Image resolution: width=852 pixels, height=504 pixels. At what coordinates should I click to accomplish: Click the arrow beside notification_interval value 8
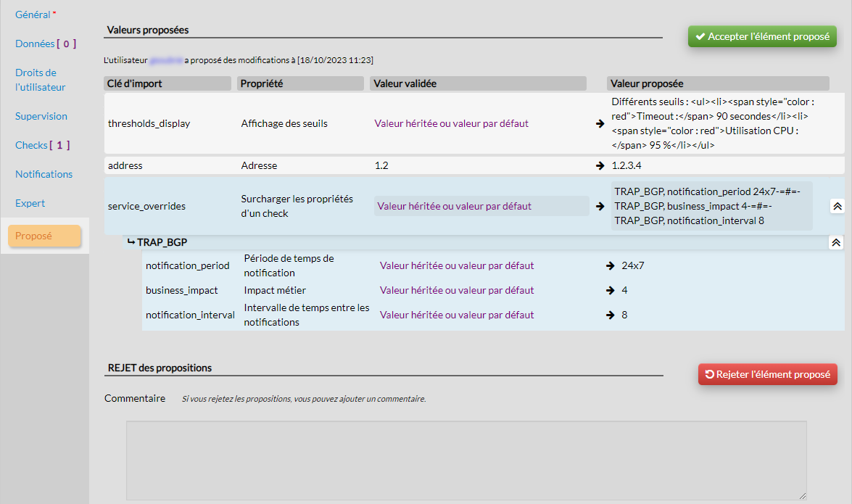pos(611,315)
